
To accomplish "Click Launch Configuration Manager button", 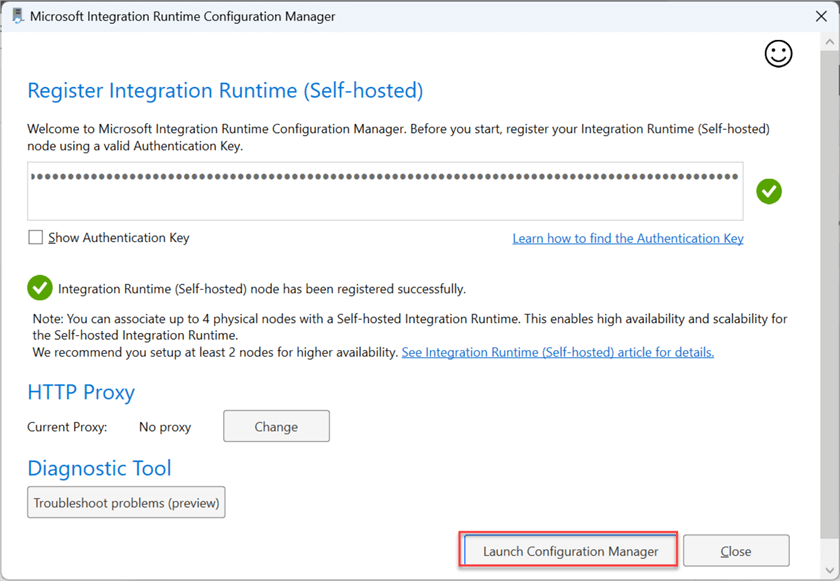I will click(571, 550).
